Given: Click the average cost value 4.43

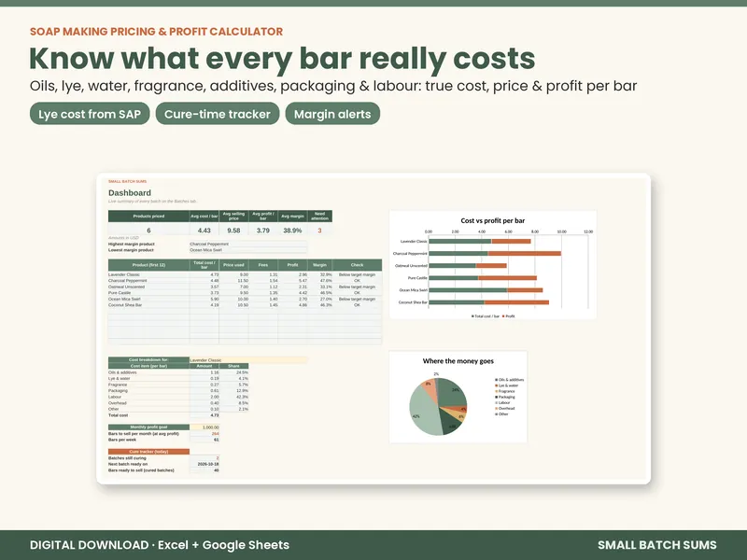Looking at the screenshot, I should click(204, 231).
